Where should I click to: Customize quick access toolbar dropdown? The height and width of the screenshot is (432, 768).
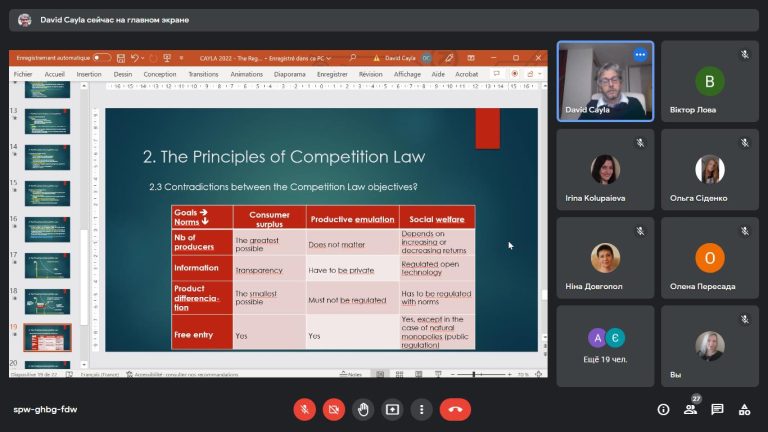181,58
